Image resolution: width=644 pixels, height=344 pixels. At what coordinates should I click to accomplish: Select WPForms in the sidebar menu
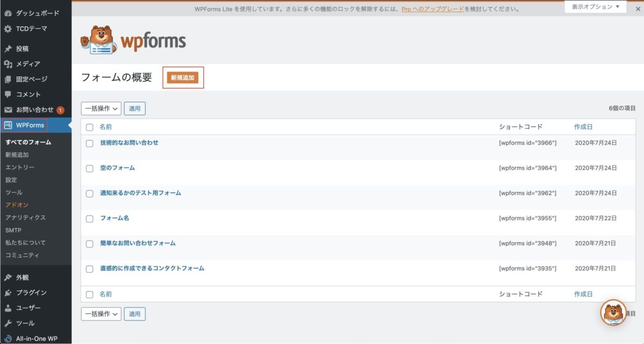[x=30, y=125]
